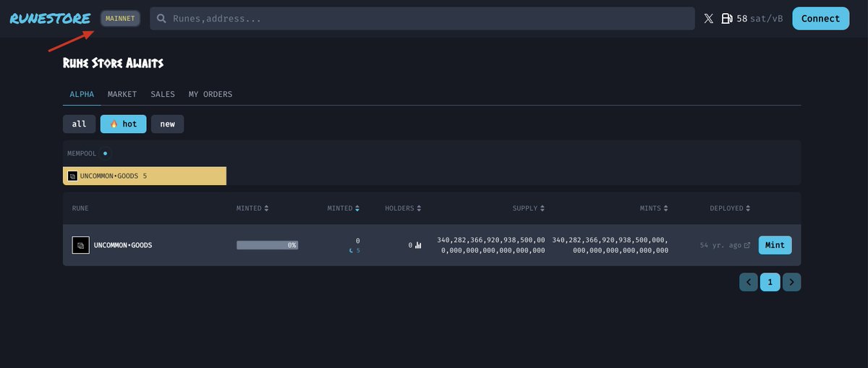Viewport: 868px width, 368px height.
Task: Click the MEMPOOL label
Action: tap(82, 153)
